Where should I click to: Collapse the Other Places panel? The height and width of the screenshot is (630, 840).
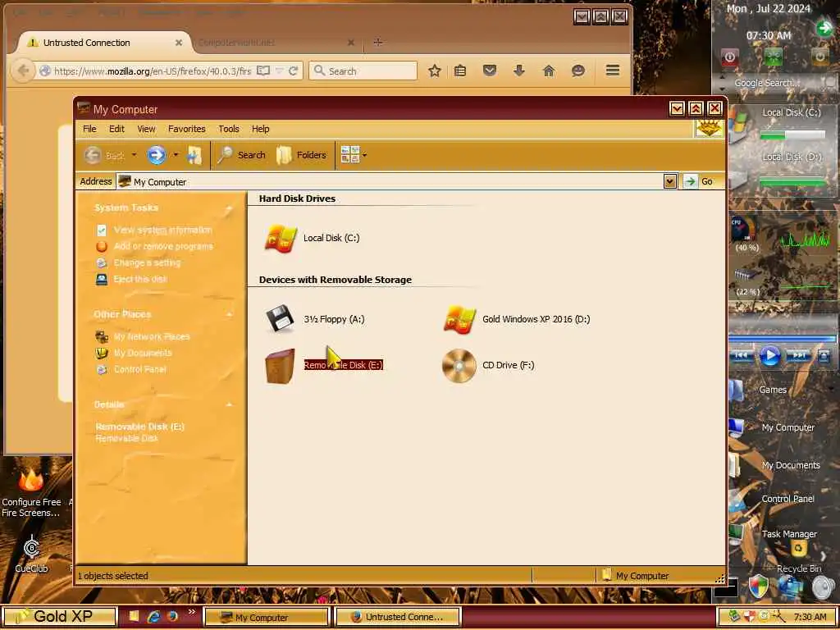[x=230, y=314]
